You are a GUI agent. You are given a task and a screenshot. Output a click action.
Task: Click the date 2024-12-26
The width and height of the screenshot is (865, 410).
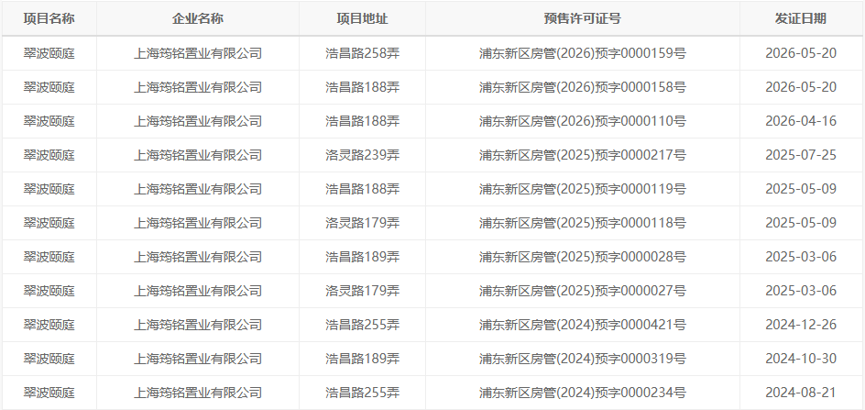(800, 325)
